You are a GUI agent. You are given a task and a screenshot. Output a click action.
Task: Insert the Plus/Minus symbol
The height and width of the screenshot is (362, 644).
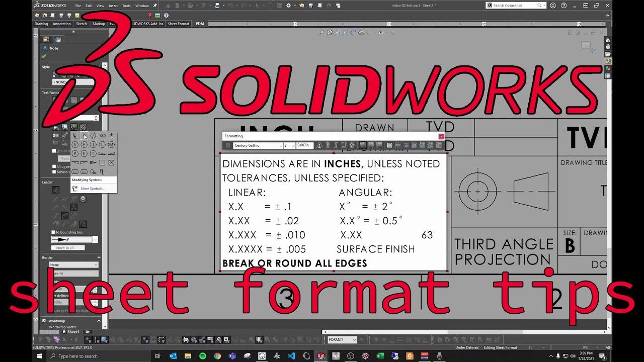[111, 135]
